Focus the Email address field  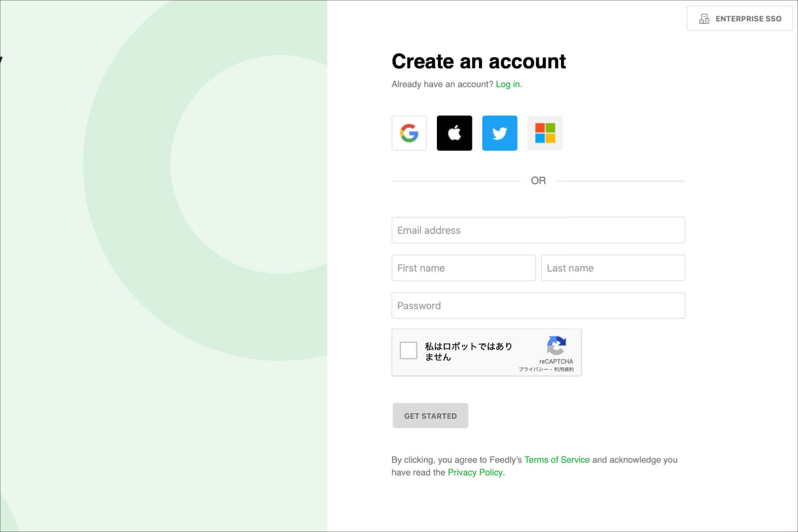click(x=538, y=230)
